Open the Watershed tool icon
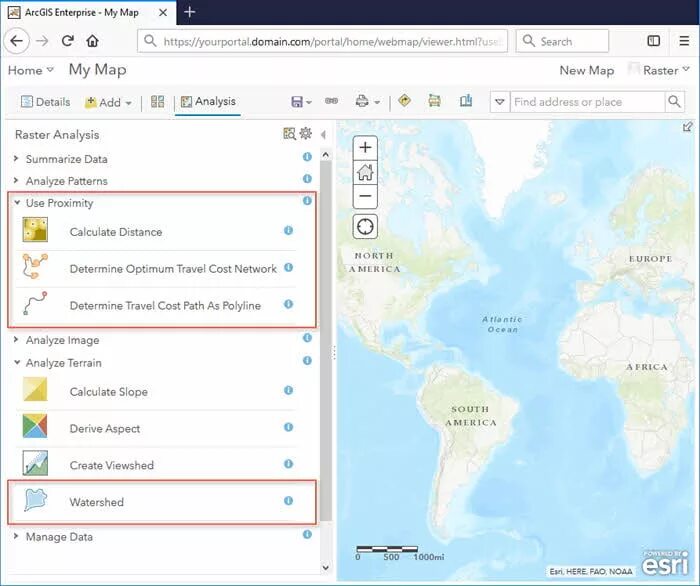This screenshot has height=586, width=700. pyautogui.click(x=35, y=500)
